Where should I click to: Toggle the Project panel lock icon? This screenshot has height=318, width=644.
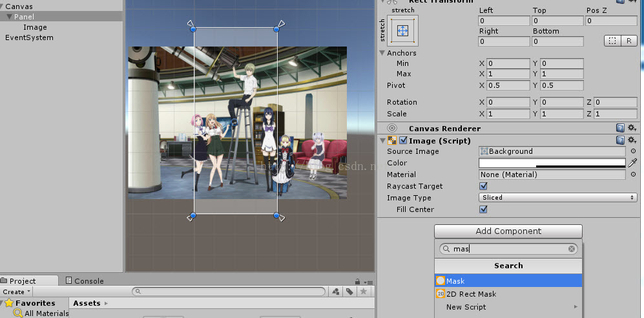point(358,281)
